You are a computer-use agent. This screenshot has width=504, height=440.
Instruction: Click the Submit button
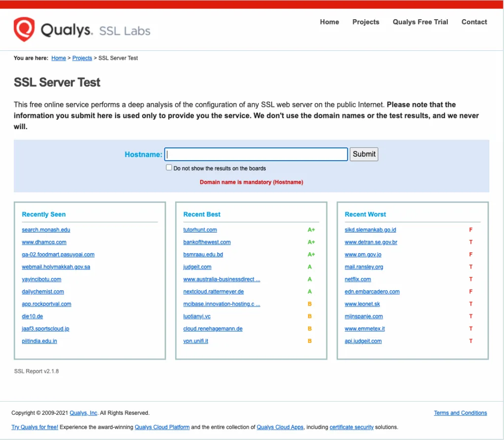pos(364,154)
